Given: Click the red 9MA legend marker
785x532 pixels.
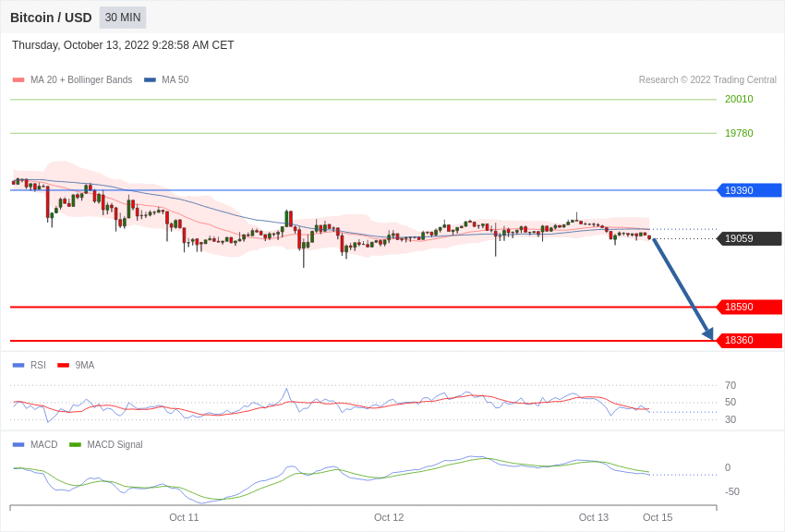Looking at the screenshot, I should click(x=64, y=366).
